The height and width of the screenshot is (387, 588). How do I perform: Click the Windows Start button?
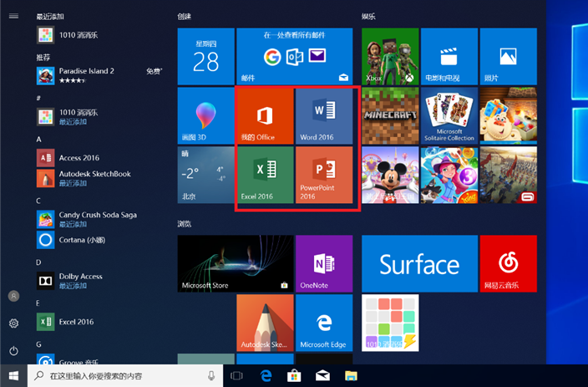(13, 376)
